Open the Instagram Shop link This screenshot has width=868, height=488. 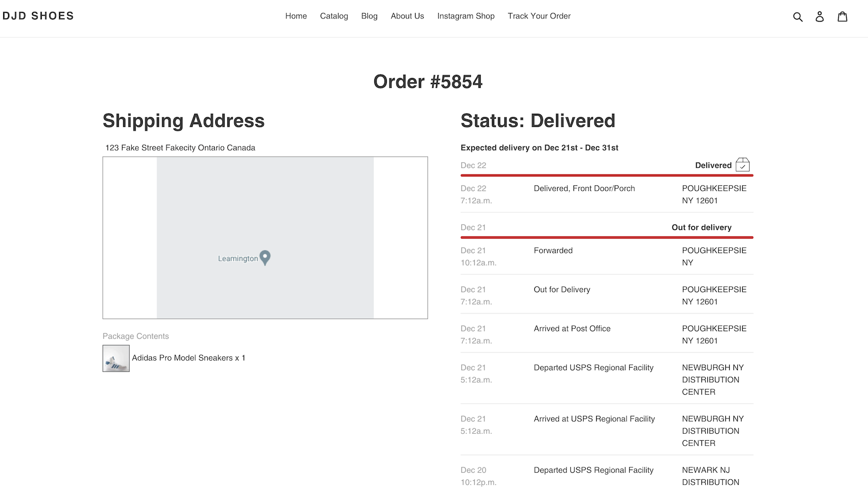[x=465, y=16]
